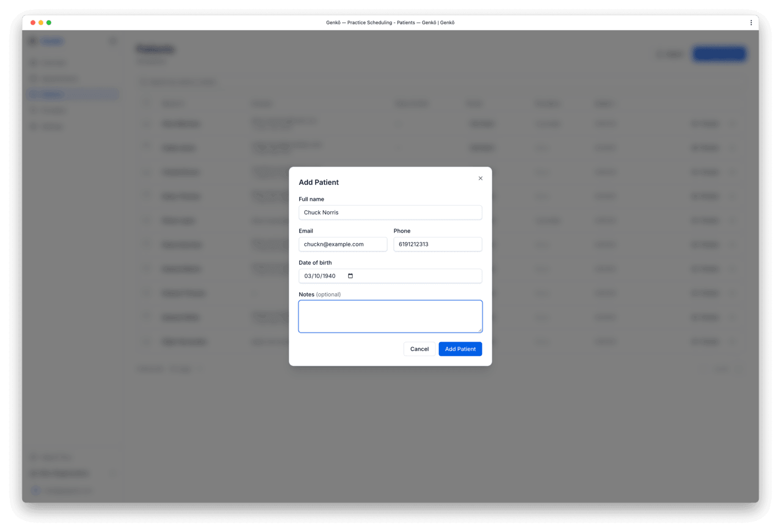This screenshot has height=532, width=781.
Task: Click the user avatar icon at the sidebar bottom
Action: tap(35, 490)
